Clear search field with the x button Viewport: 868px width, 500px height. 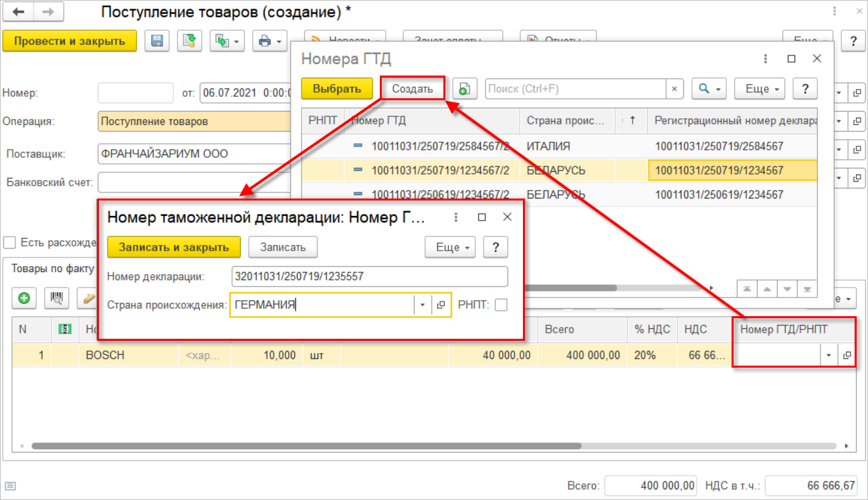click(674, 88)
